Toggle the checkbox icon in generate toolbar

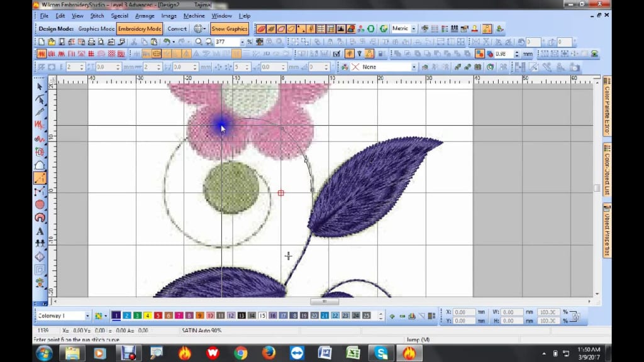click(337, 54)
